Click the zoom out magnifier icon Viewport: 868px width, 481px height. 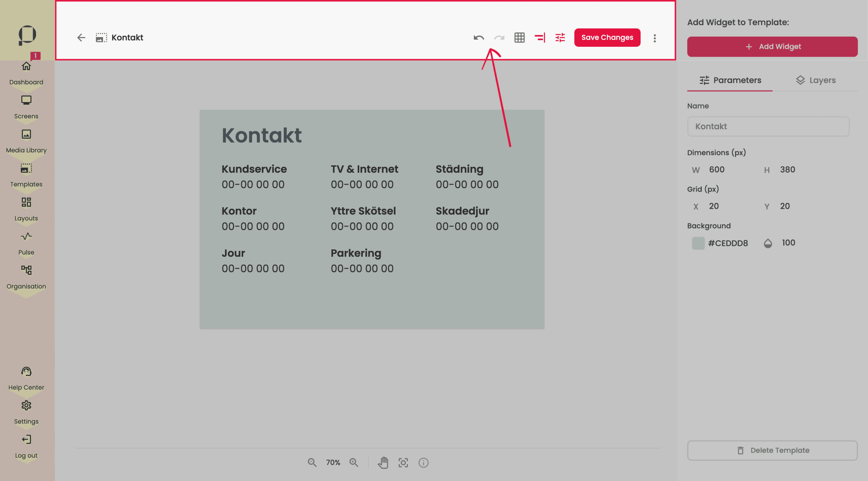tap(312, 462)
